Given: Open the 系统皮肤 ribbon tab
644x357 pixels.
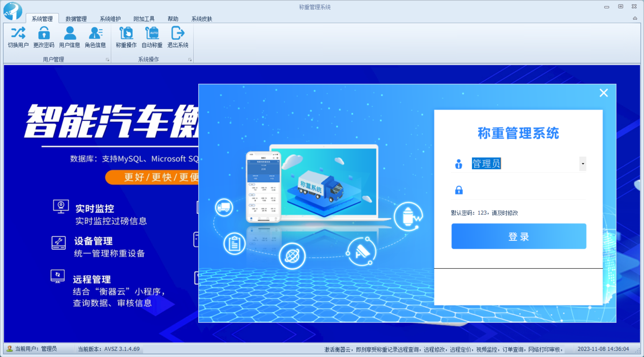Looking at the screenshot, I should (202, 19).
